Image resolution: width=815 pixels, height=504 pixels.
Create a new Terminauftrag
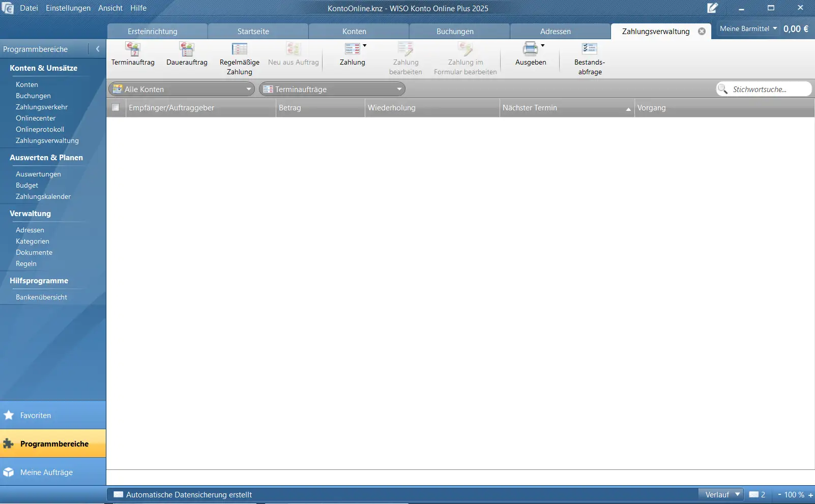(133, 49)
